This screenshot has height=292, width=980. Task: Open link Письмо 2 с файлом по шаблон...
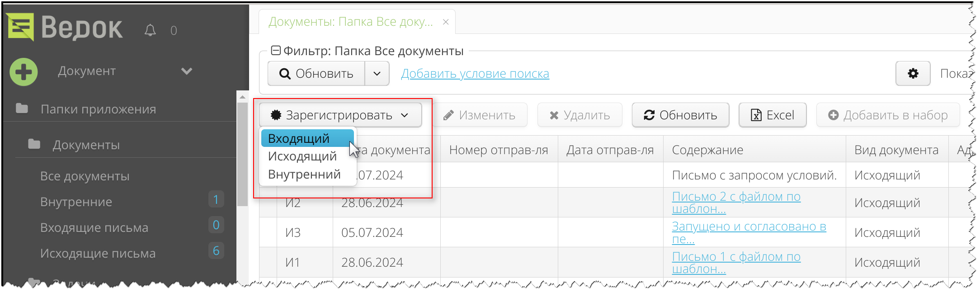click(x=736, y=203)
